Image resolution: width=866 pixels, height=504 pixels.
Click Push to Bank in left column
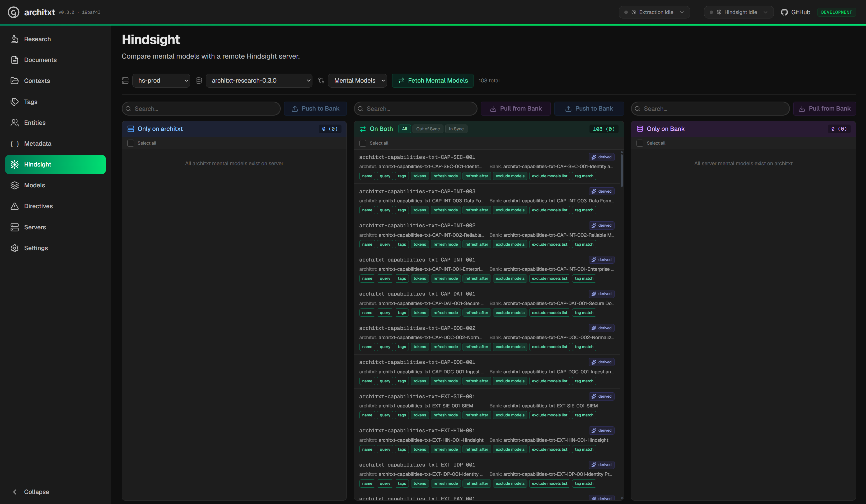click(x=315, y=109)
